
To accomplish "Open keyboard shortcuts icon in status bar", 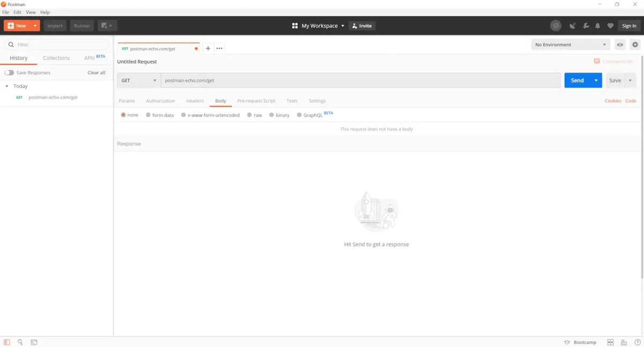I will tap(624, 342).
